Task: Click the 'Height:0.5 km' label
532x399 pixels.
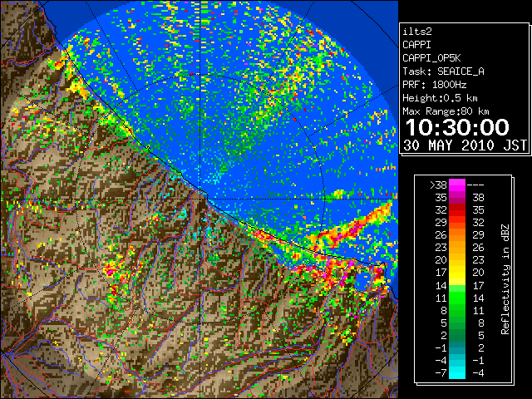Action: (440, 98)
